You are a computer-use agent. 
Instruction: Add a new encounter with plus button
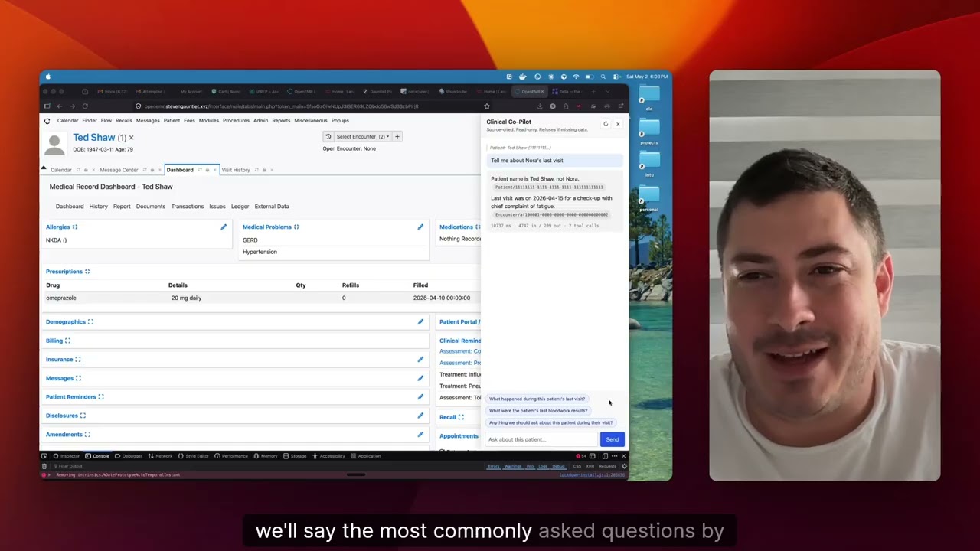397,137
